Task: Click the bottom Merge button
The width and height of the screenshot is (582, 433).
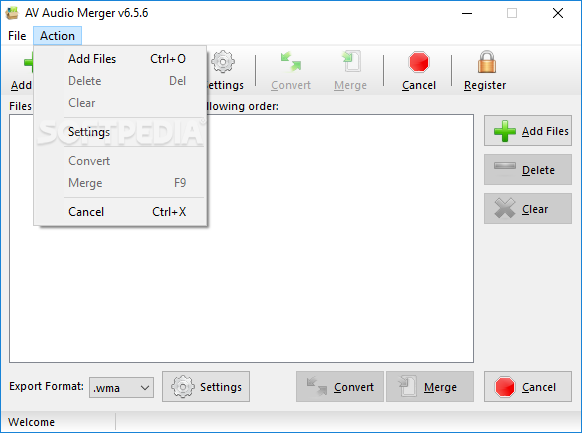Action: click(x=430, y=387)
